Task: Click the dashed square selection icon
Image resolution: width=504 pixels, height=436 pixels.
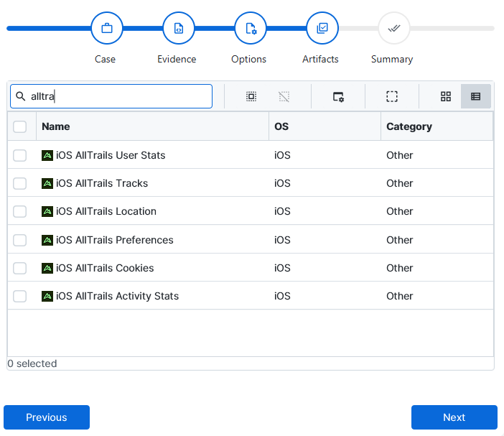Action: [x=391, y=96]
